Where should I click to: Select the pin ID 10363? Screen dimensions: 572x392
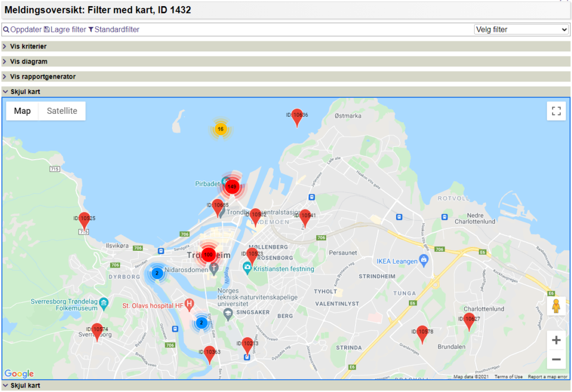click(x=209, y=355)
